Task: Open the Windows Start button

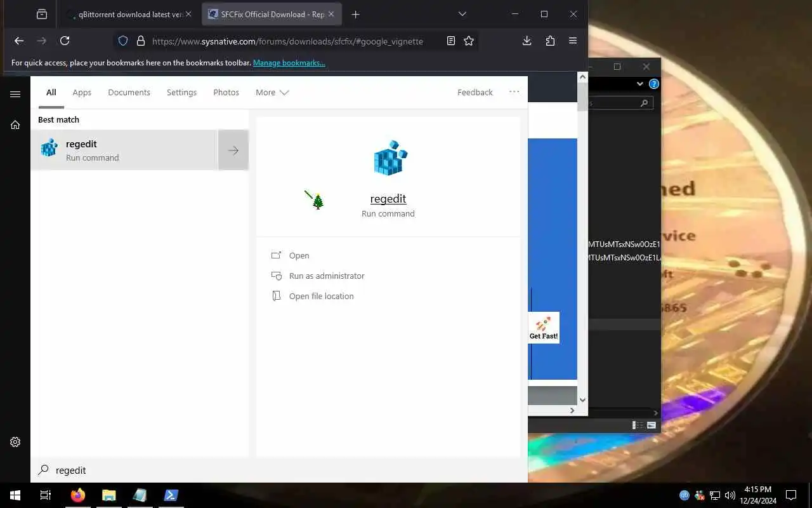Action: [x=15, y=495]
